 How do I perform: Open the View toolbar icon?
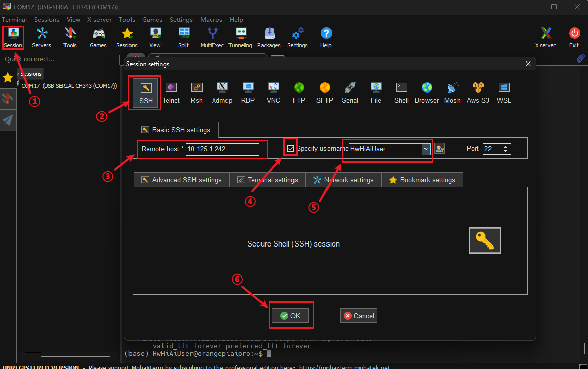155,38
